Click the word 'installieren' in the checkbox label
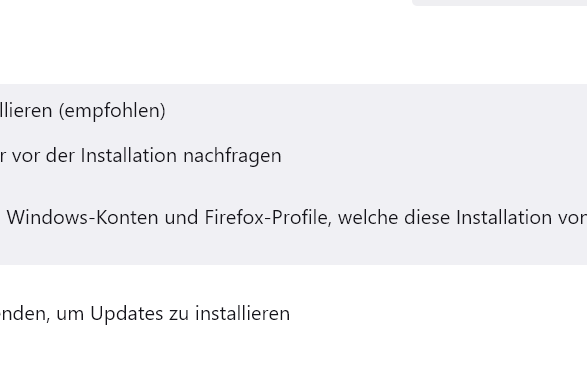Viewport: 587px width, 381px height. [x=243, y=313]
